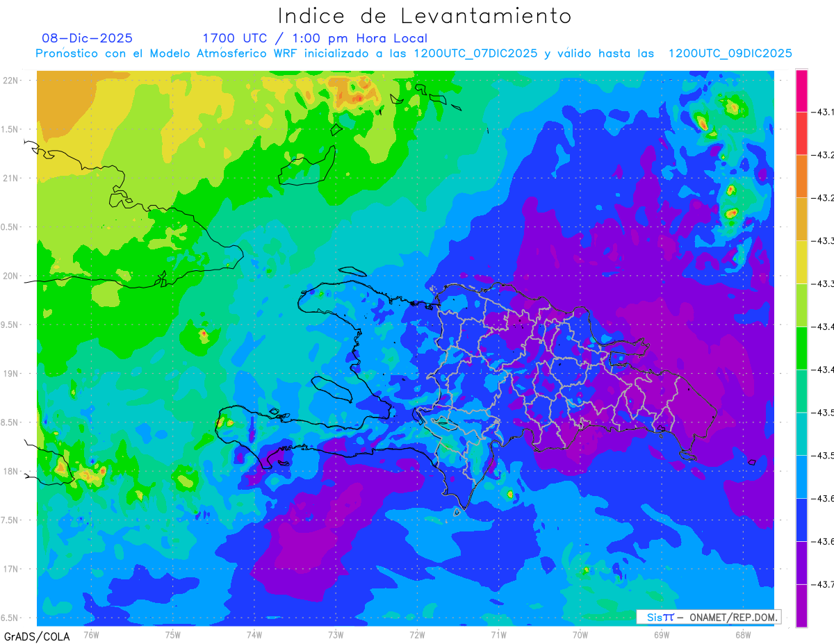Click the pink swatch topping the color bar
Screen dimensions: 834x644
[x=801, y=90]
